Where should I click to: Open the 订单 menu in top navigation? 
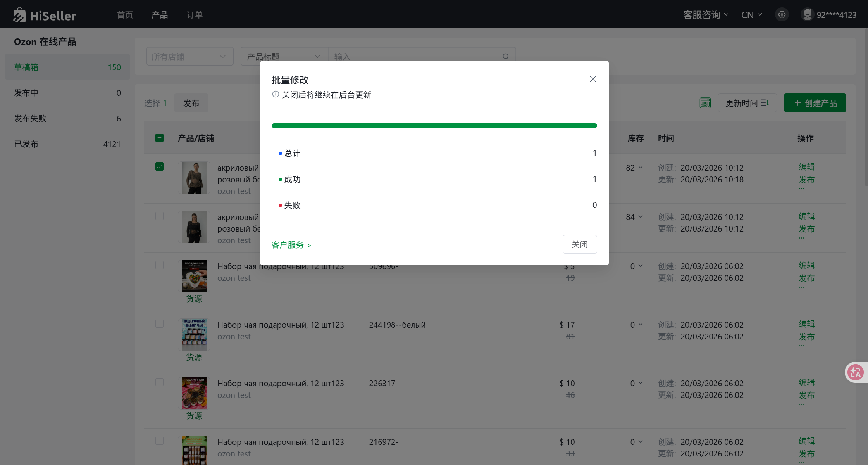coord(195,15)
